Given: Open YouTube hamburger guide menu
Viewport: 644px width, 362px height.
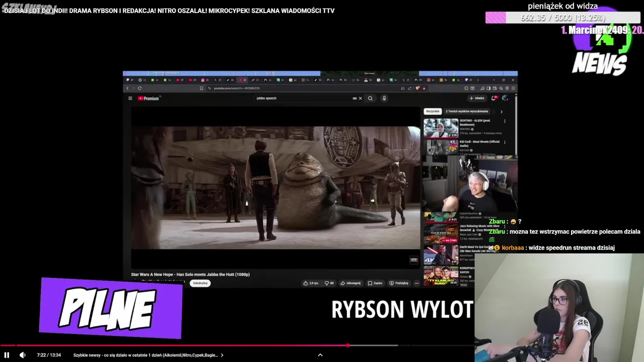Looking at the screenshot, I should click(x=130, y=99).
